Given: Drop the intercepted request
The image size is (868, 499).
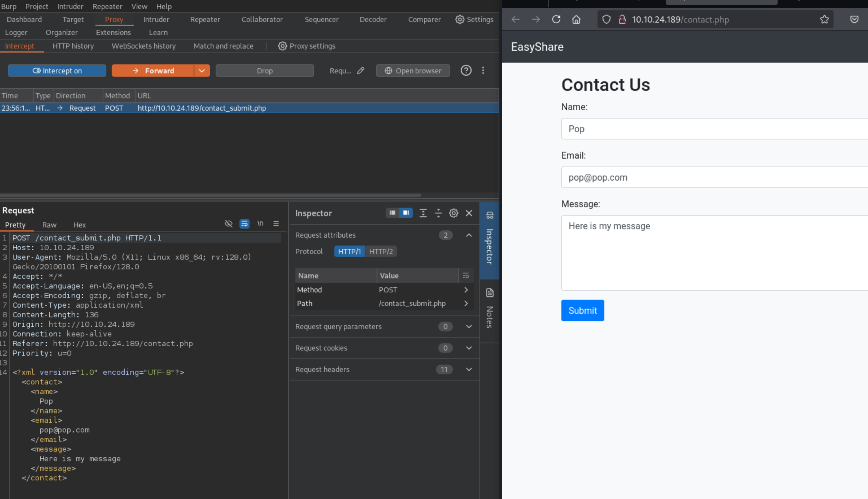Looking at the screenshot, I should (265, 71).
